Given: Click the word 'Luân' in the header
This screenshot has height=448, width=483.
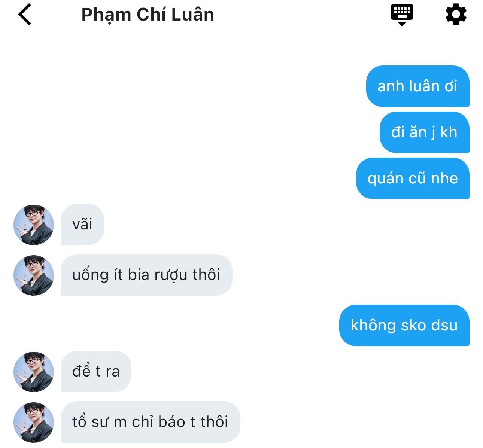Looking at the screenshot, I should [x=193, y=15].
